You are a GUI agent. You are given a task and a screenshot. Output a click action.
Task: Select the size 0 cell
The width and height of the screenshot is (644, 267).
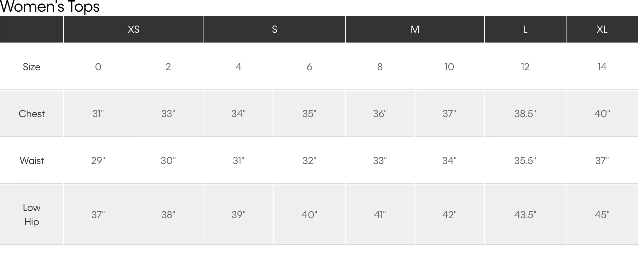(x=98, y=66)
